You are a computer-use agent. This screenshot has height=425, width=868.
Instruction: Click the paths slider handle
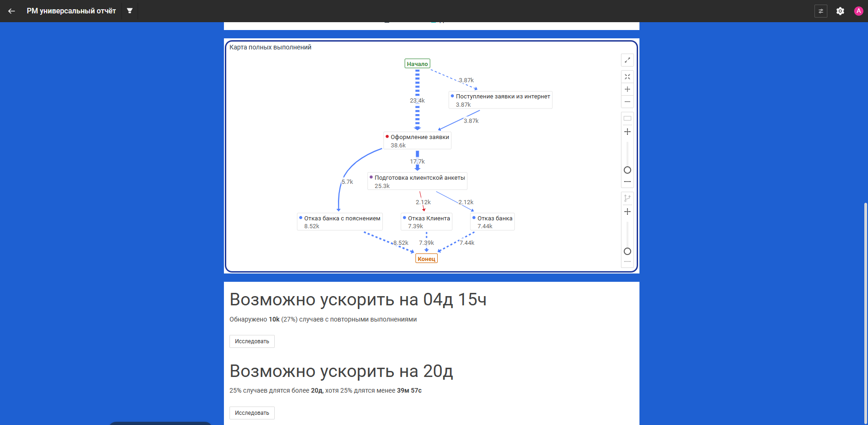(627, 251)
